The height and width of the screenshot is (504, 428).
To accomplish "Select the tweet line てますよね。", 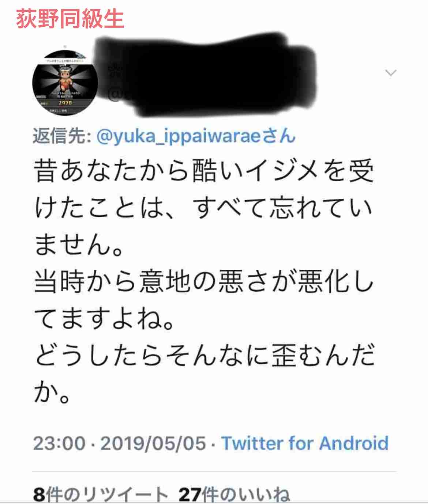I will click(x=105, y=319).
